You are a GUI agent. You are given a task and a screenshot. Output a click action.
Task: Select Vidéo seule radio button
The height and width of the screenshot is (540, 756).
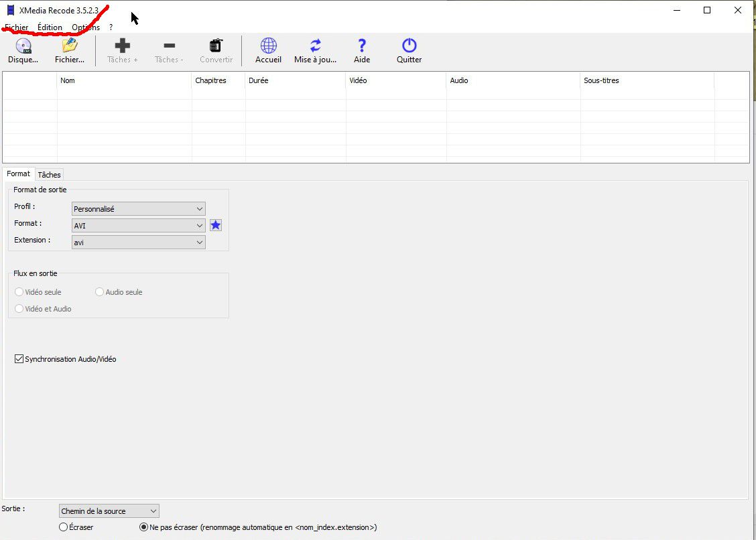19,291
